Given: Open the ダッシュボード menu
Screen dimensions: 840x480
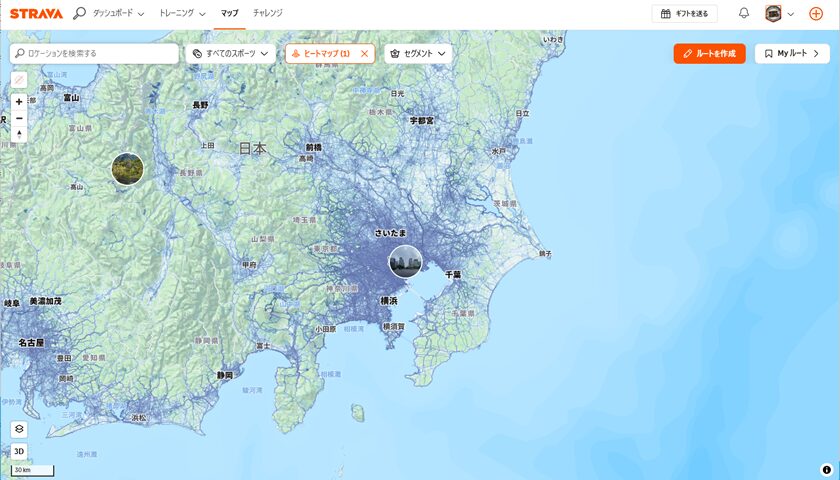Looking at the screenshot, I should [118, 14].
